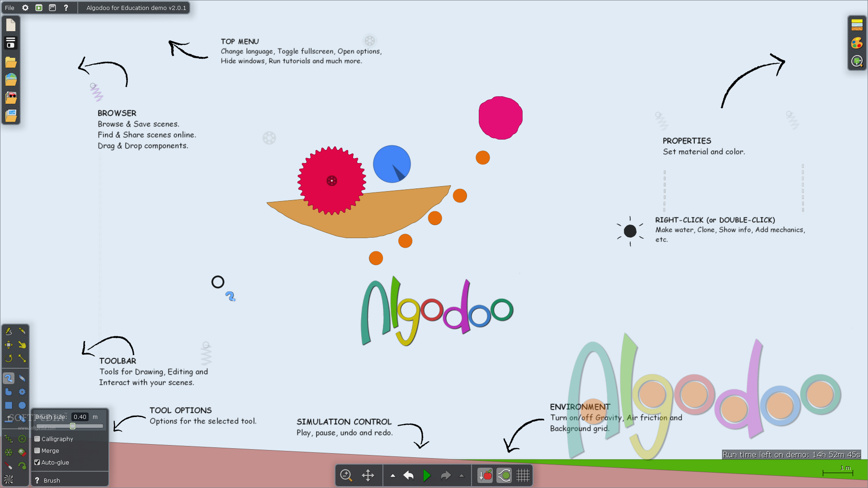Select the Rotate tool
This screenshot has height=488, width=868.
click(9, 358)
